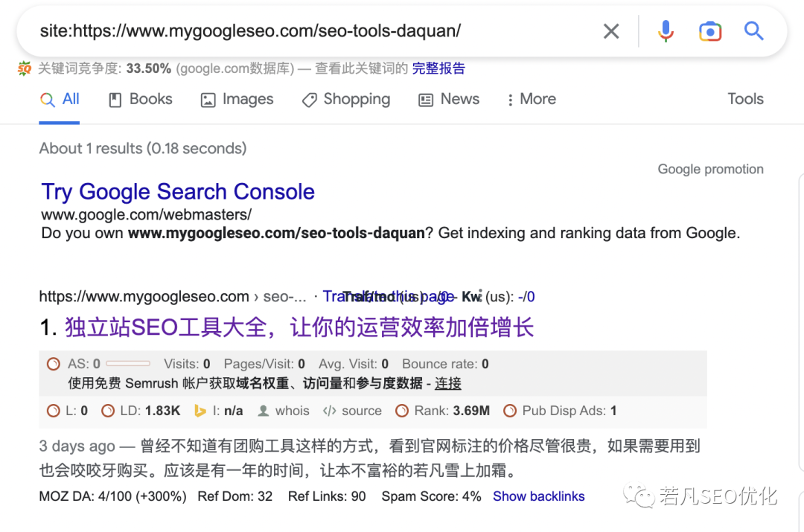Click the 3 days ago snippet date
The height and width of the screenshot is (532, 804).
pyautogui.click(x=77, y=446)
